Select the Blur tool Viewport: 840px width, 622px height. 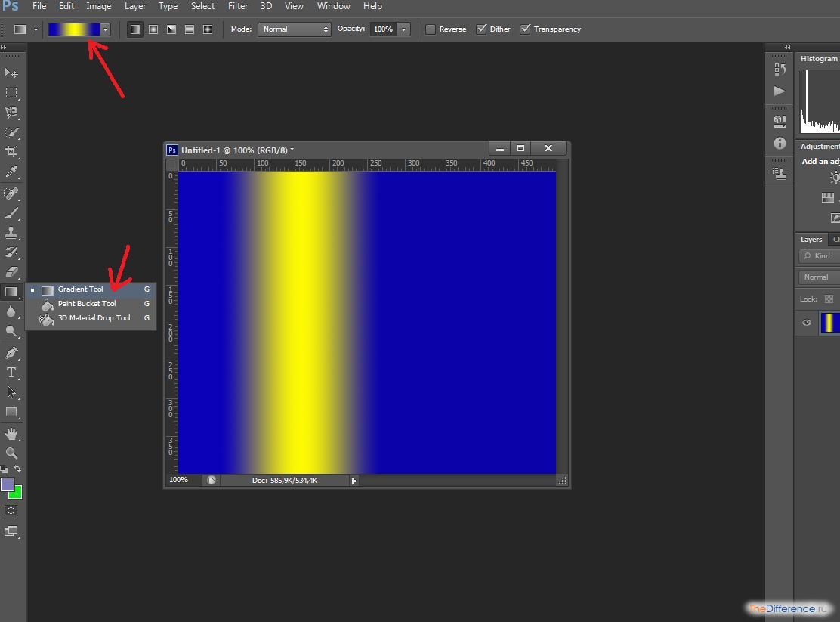[11, 311]
